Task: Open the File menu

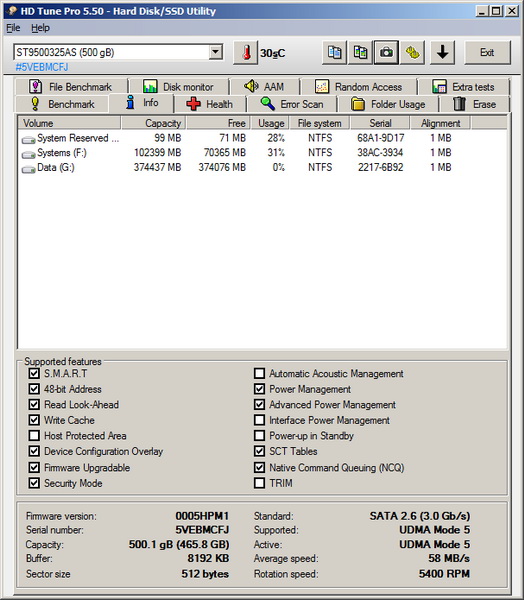Action: 13,28
